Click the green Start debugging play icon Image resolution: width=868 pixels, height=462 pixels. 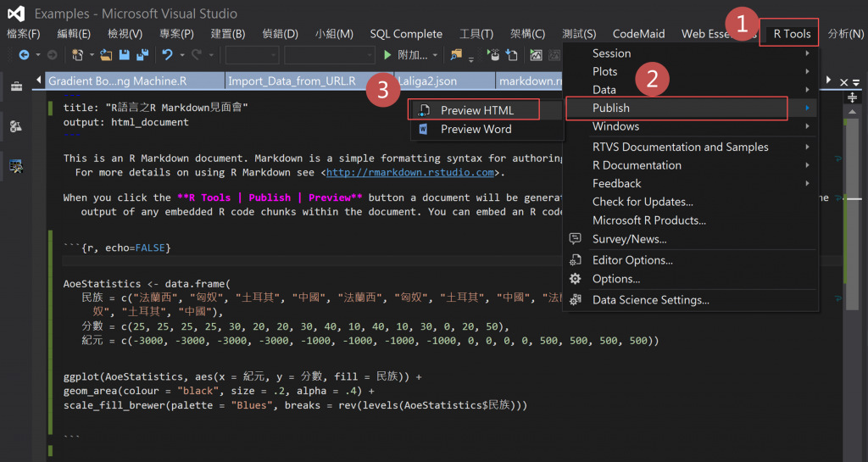387,55
